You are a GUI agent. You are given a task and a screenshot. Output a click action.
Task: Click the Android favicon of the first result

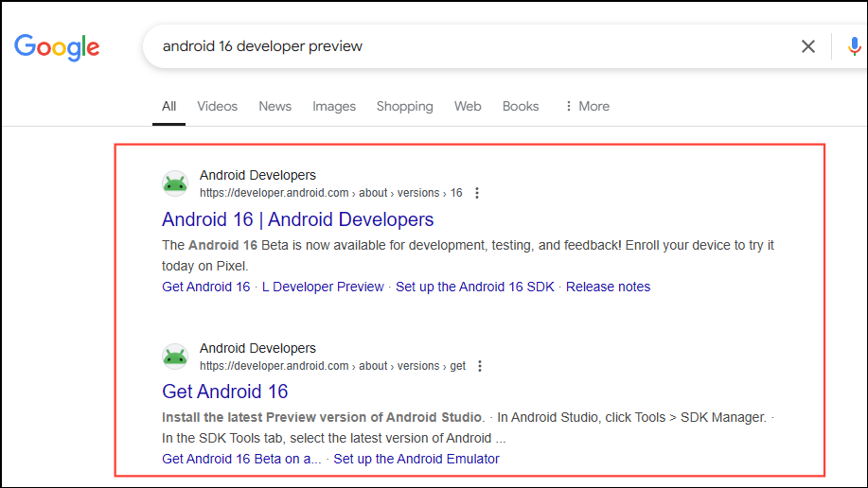click(x=175, y=183)
